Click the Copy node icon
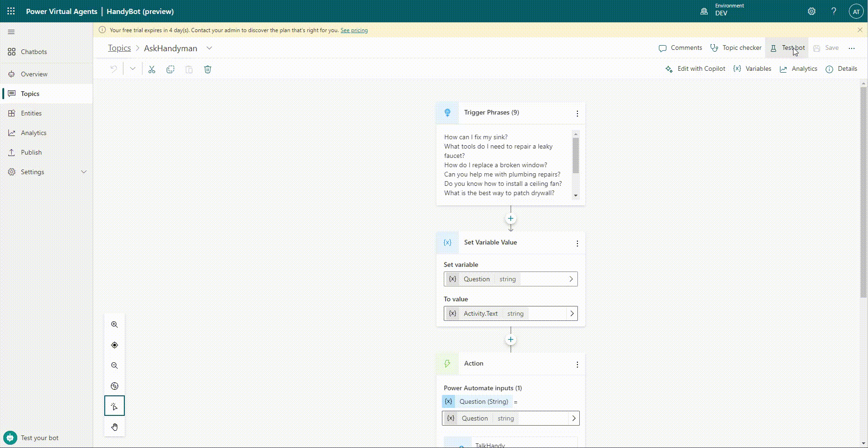This screenshot has width=868, height=448. click(x=170, y=69)
